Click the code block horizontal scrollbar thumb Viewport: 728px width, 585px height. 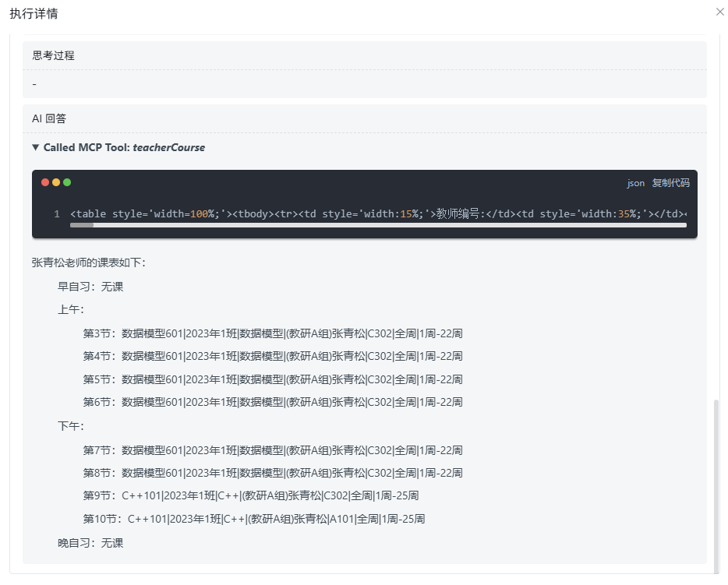(82, 225)
